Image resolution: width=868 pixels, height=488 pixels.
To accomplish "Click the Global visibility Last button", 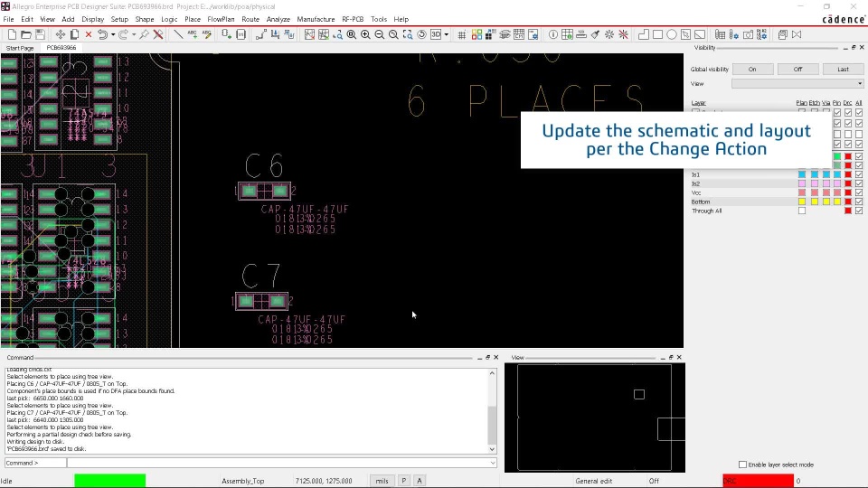I will click(843, 70).
